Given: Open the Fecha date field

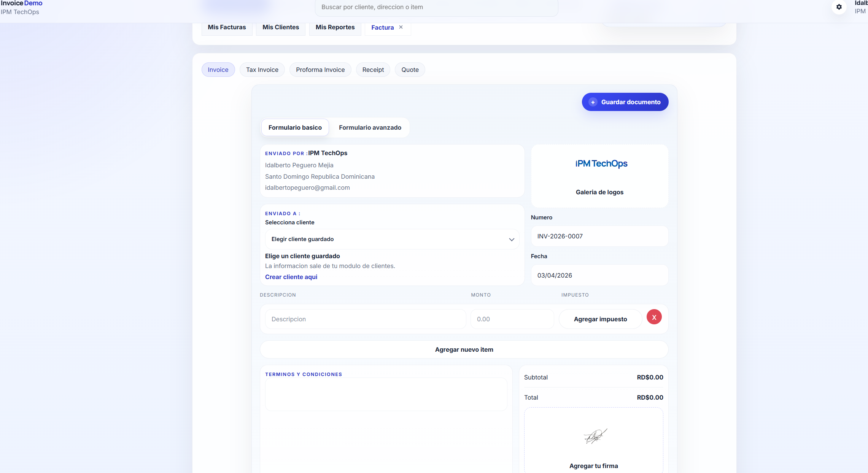Looking at the screenshot, I should [x=599, y=275].
